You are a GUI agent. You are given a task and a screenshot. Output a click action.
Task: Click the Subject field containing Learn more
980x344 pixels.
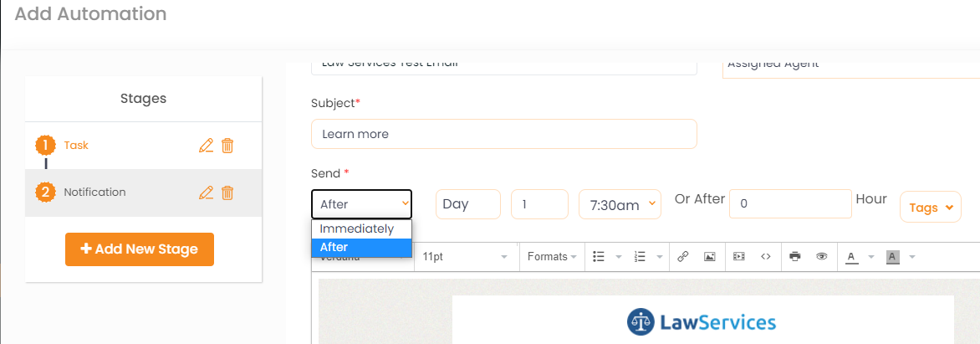[x=503, y=134]
